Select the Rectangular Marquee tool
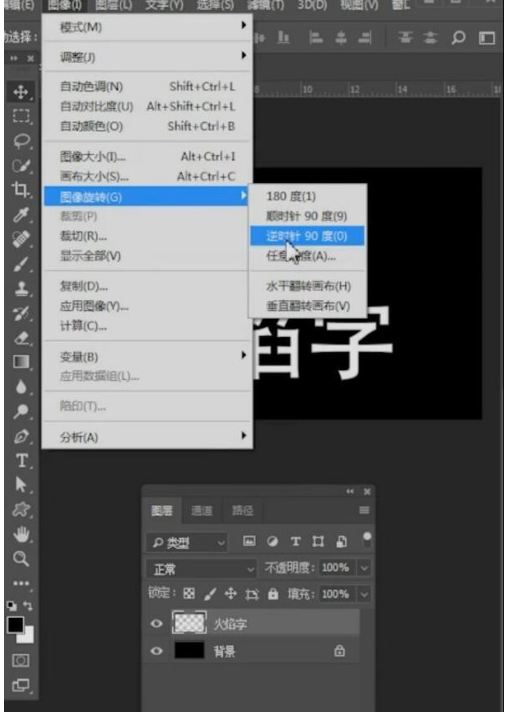The image size is (506, 712). click(x=21, y=116)
